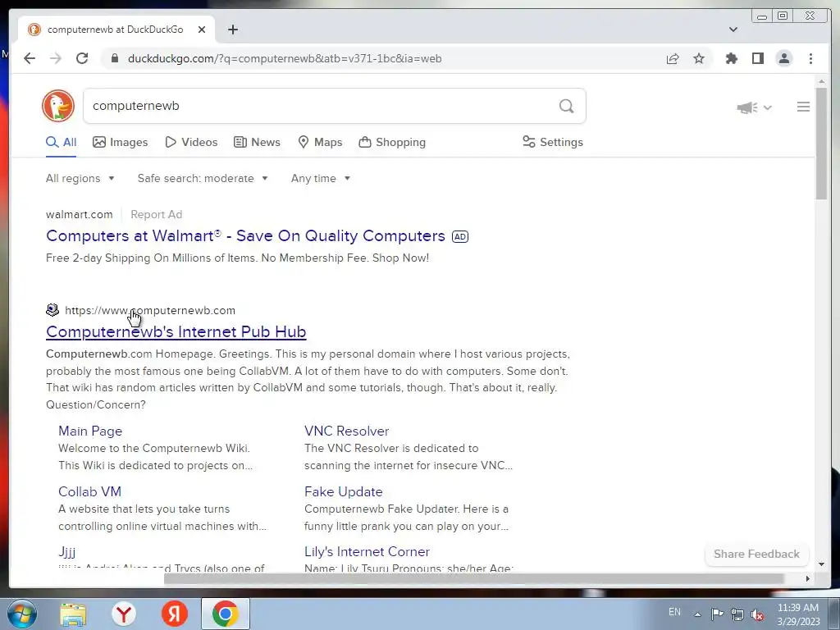The height and width of the screenshot is (630, 840).
Task: Open the Jjjj sitelink
Action: click(67, 551)
